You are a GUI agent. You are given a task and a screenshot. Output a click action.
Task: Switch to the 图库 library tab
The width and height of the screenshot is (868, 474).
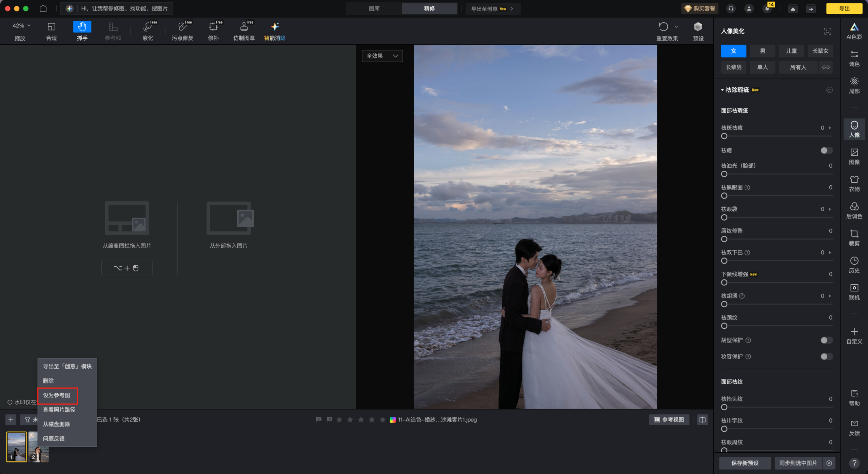tap(374, 8)
